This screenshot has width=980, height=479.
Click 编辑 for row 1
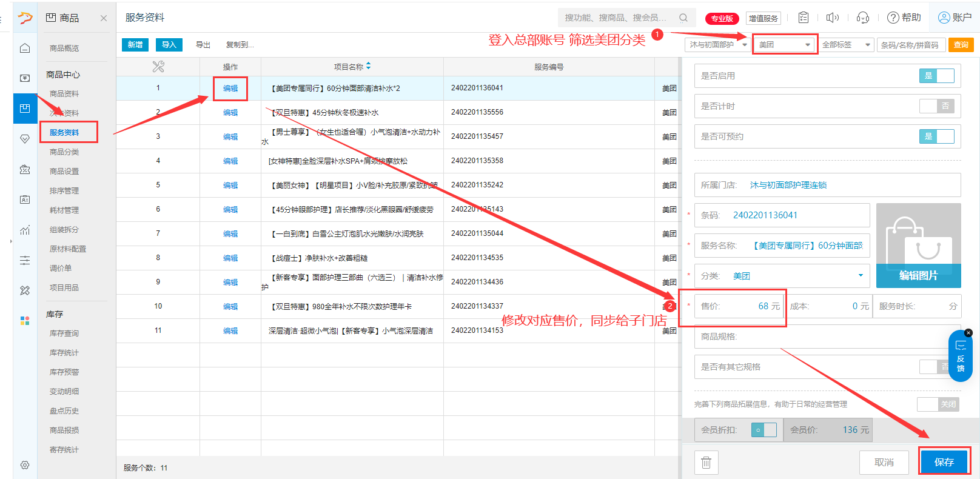tap(230, 89)
